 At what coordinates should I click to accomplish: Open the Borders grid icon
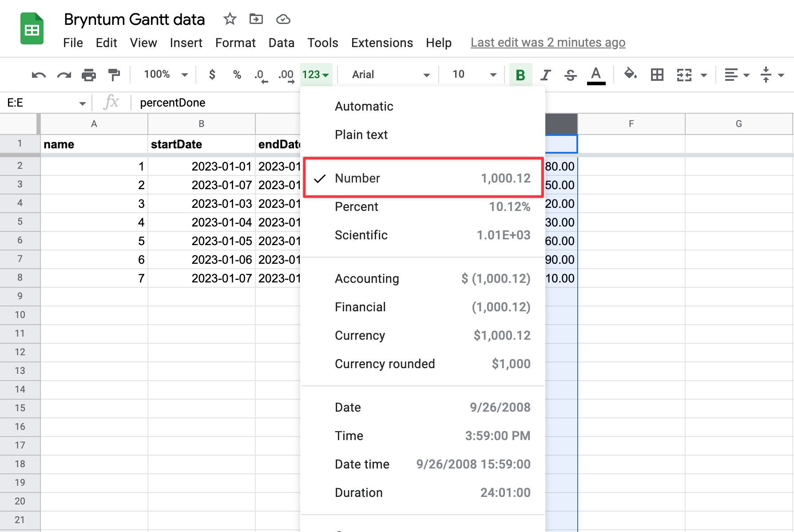[x=657, y=75]
